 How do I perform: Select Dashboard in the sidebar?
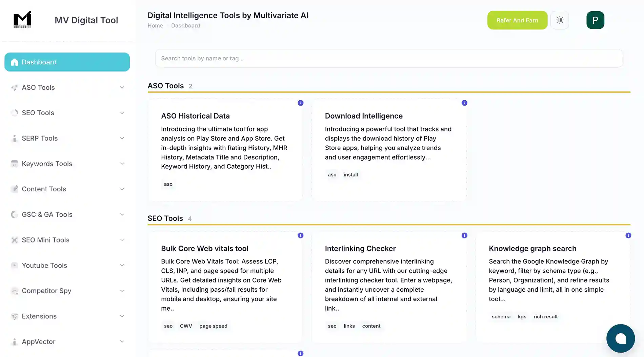tap(67, 62)
